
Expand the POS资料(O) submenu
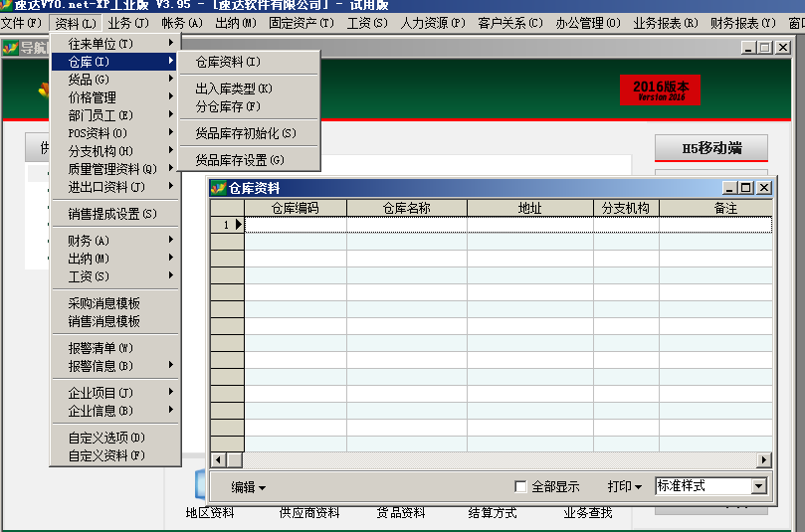(x=115, y=133)
